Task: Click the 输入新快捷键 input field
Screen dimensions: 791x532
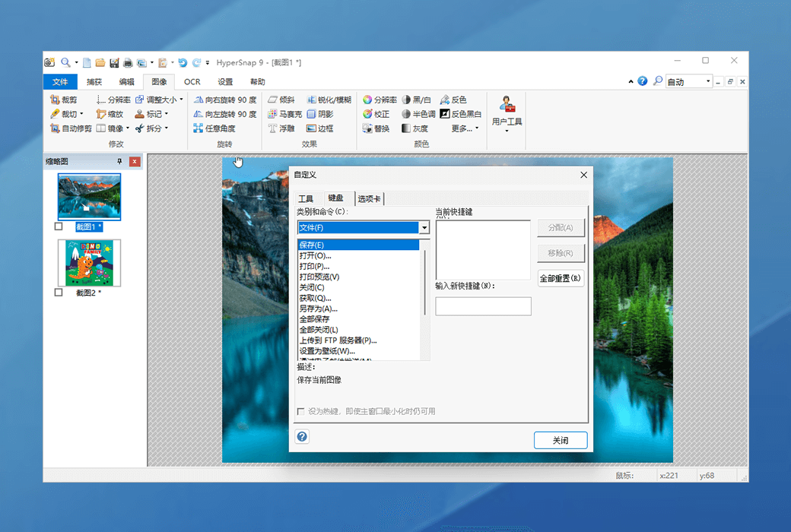Action: tap(483, 306)
